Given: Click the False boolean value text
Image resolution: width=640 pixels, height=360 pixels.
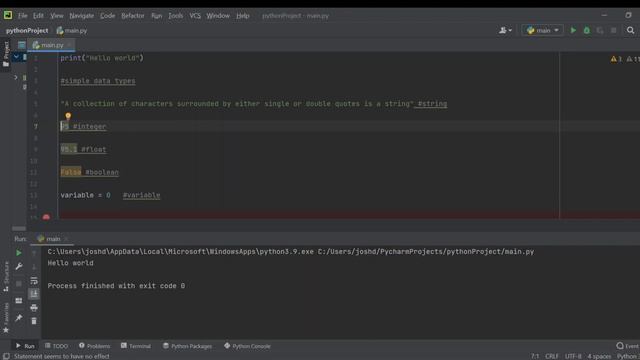Looking at the screenshot, I should click(71, 172).
